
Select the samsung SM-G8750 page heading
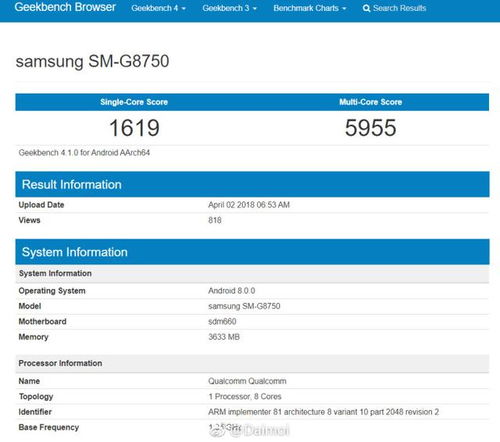click(x=92, y=61)
